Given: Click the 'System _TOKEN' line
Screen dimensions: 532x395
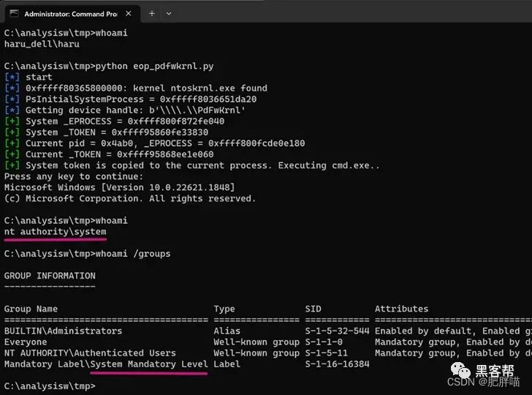Looking at the screenshot, I should pyautogui.click(x=107, y=132).
